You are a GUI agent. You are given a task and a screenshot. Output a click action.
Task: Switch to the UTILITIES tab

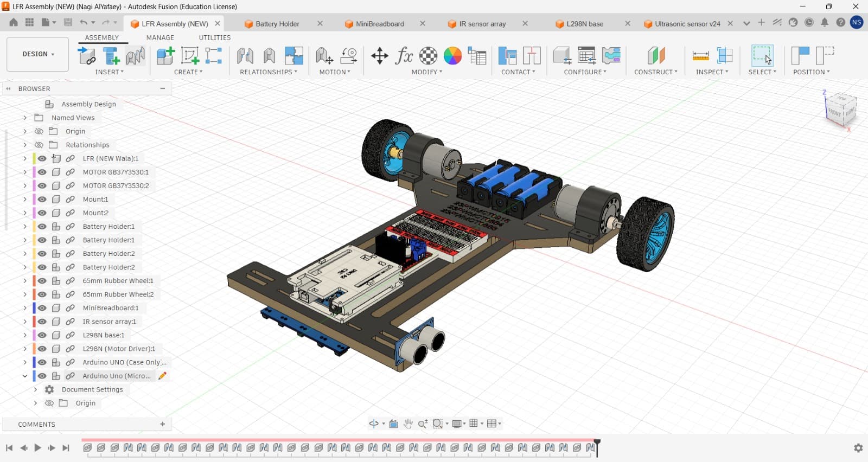point(215,38)
